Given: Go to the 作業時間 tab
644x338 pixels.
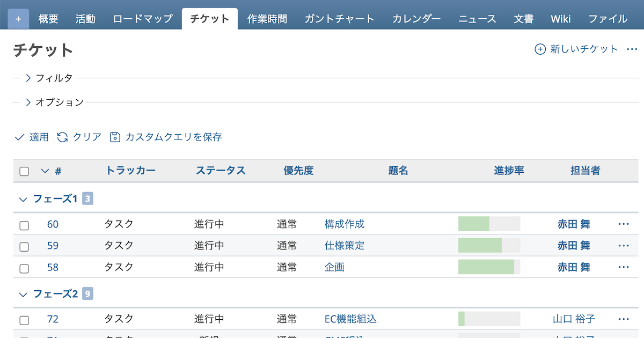Looking at the screenshot, I should click(267, 19).
